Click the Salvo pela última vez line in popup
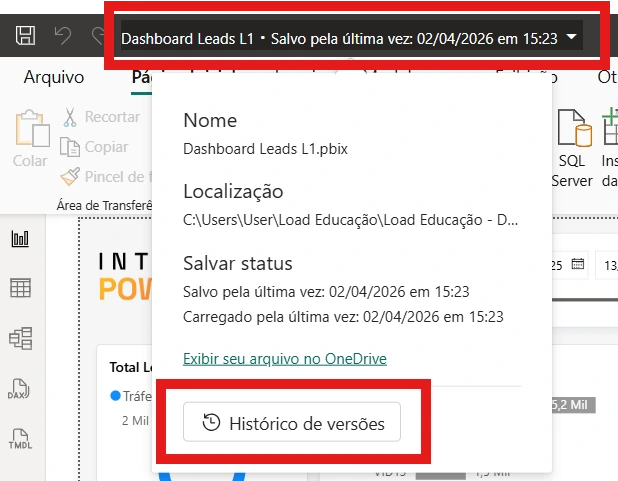618x481 pixels. coord(326,292)
